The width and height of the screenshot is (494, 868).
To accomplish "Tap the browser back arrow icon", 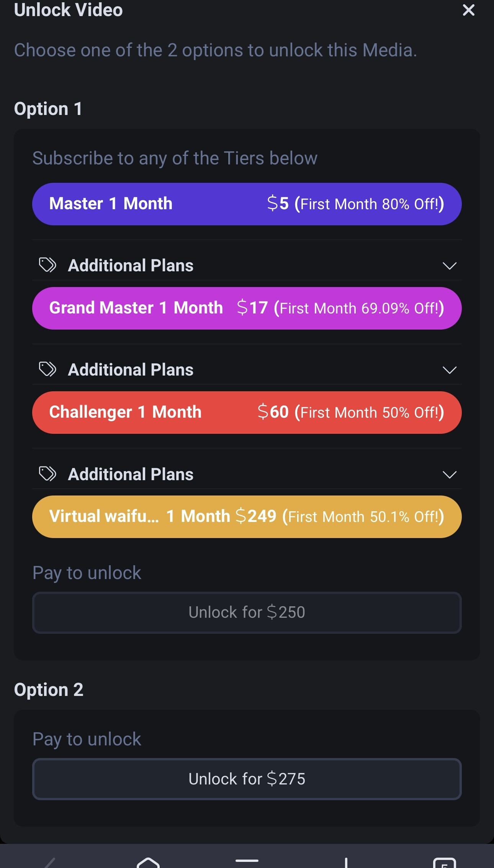I will [50, 864].
